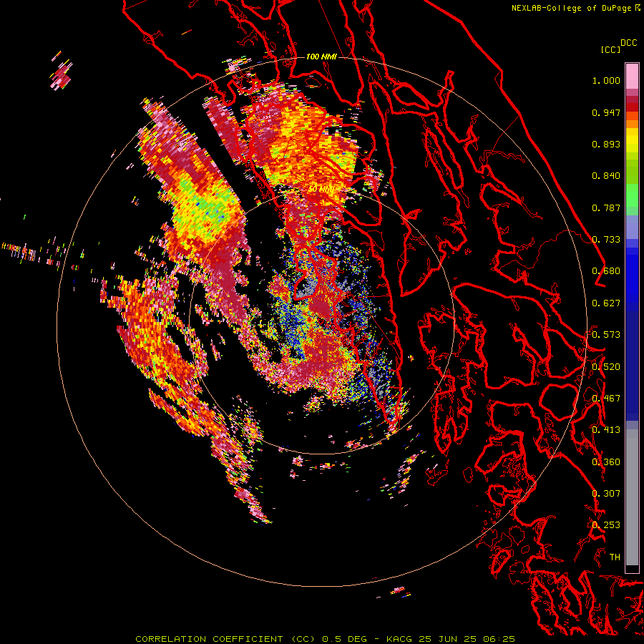
Task: Click the 0.787 scale value
Action: [x=606, y=208]
